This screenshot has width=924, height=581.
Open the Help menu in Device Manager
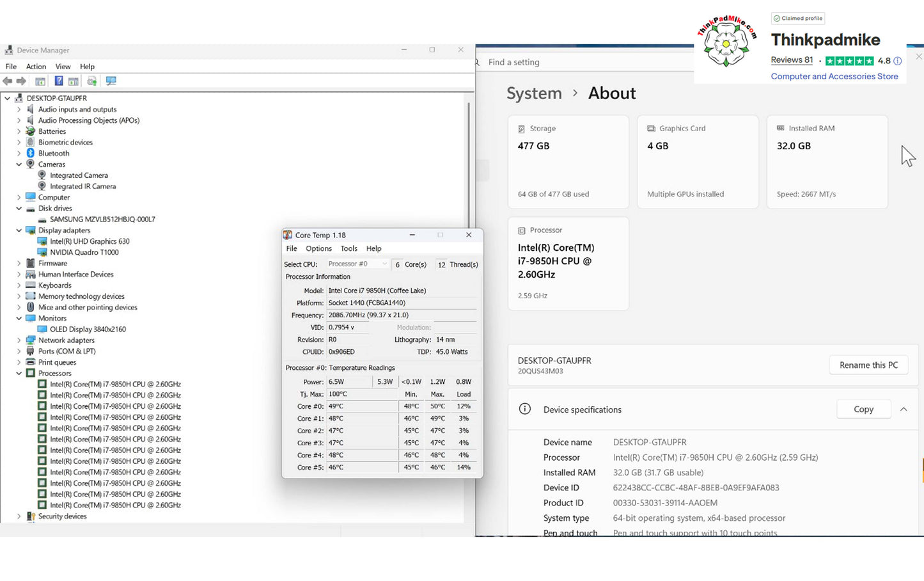(87, 67)
